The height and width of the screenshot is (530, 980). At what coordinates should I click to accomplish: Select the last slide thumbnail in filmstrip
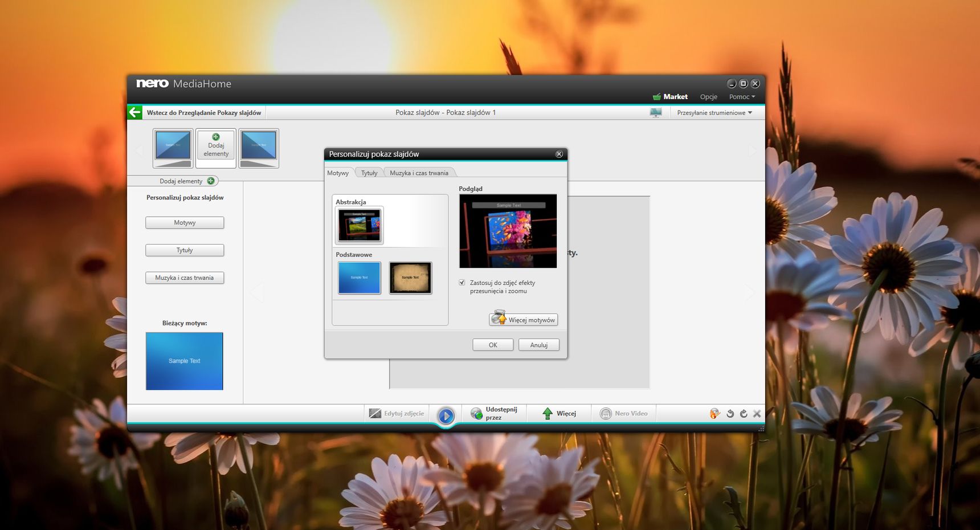[259, 148]
